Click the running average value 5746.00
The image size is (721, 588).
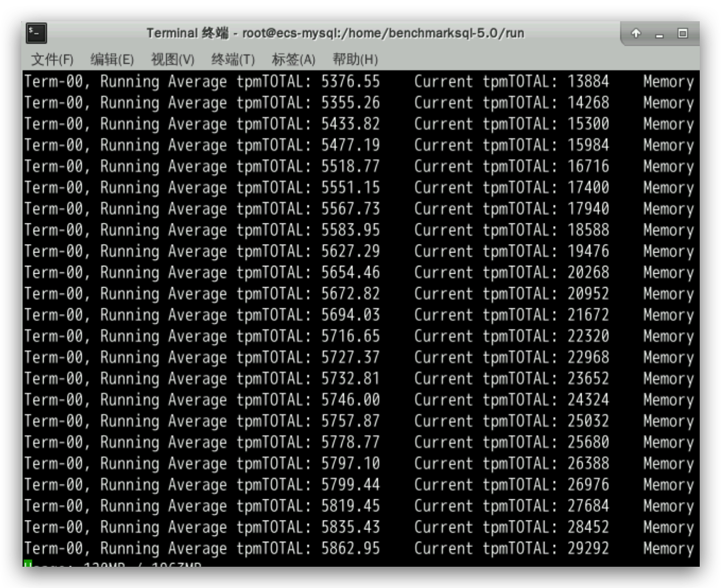click(x=350, y=400)
